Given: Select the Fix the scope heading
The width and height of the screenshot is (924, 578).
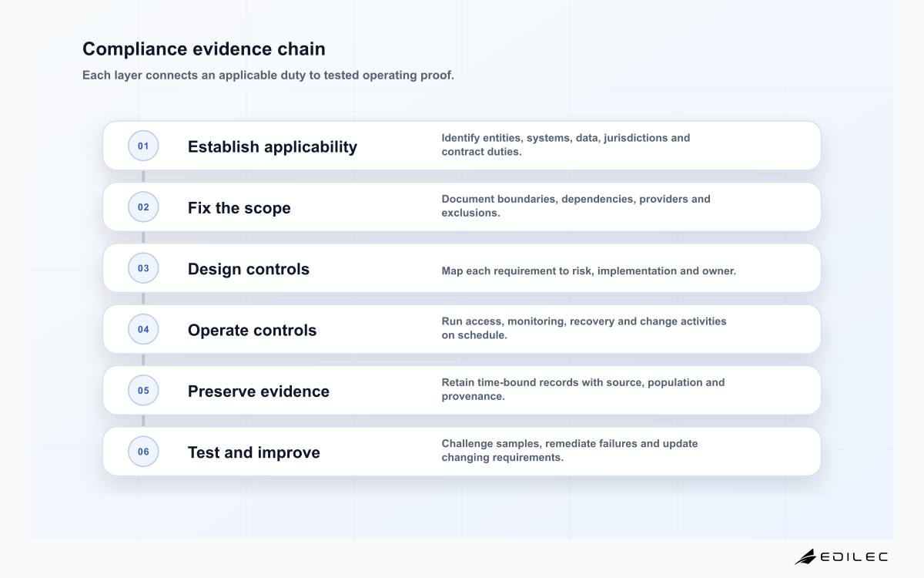Looking at the screenshot, I should (x=239, y=208).
